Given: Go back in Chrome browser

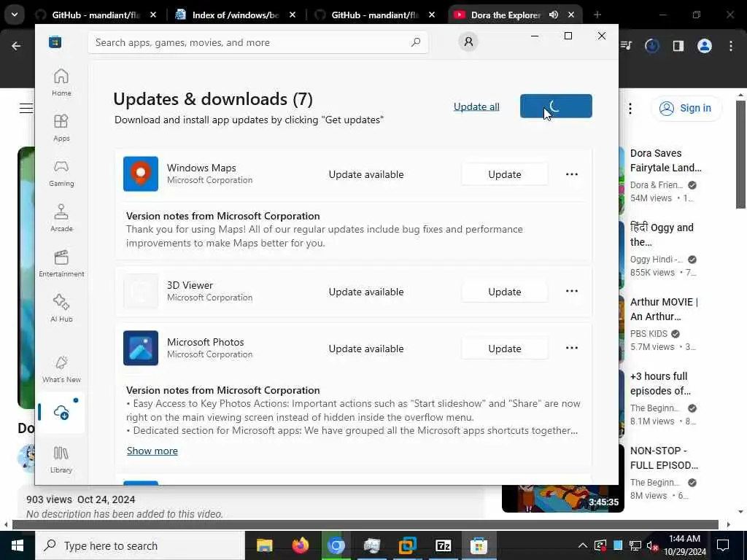Looking at the screenshot, I should (x=16, y=46).
